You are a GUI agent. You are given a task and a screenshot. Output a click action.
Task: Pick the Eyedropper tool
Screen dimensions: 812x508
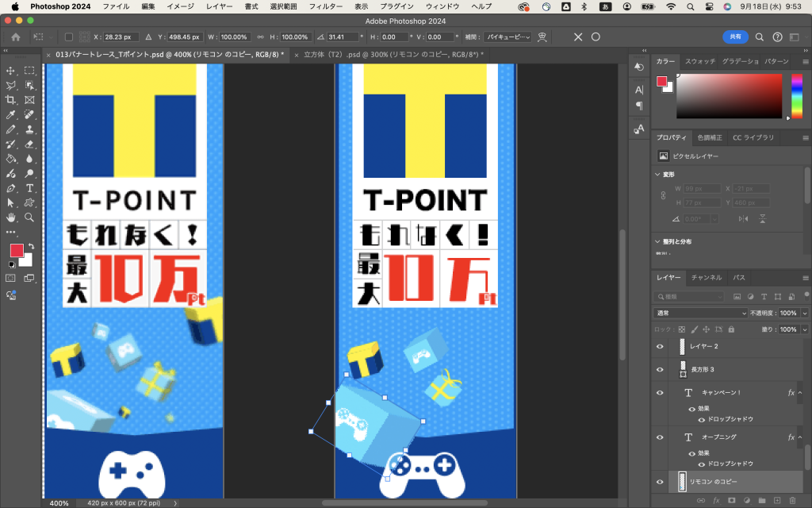[11, 114]
